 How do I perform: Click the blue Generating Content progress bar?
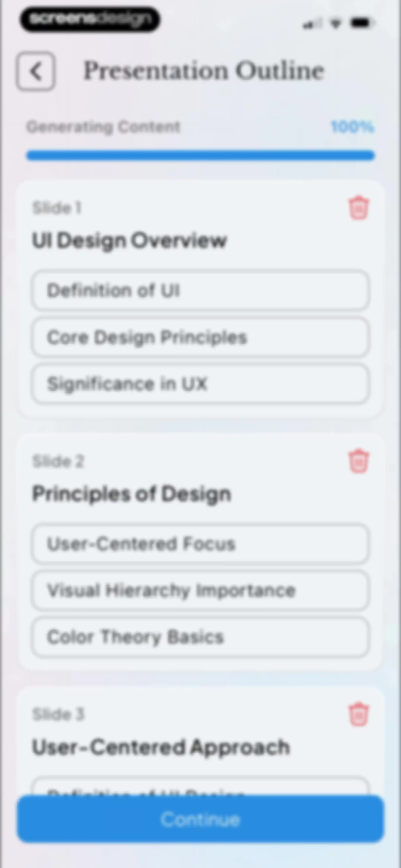200,155
